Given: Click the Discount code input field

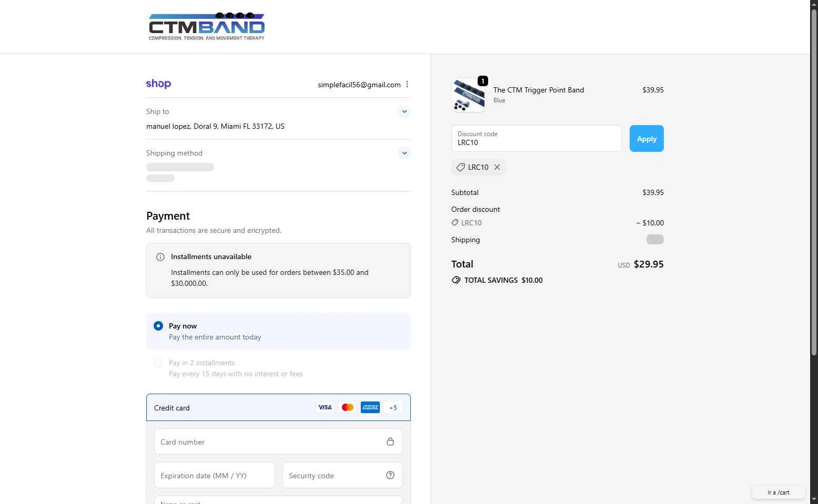Looking at the screenshot, I should coord(537,139).
